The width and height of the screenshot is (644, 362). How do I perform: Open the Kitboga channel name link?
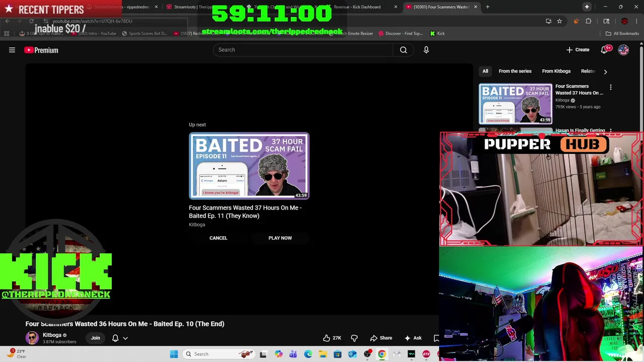click(52, 335)
